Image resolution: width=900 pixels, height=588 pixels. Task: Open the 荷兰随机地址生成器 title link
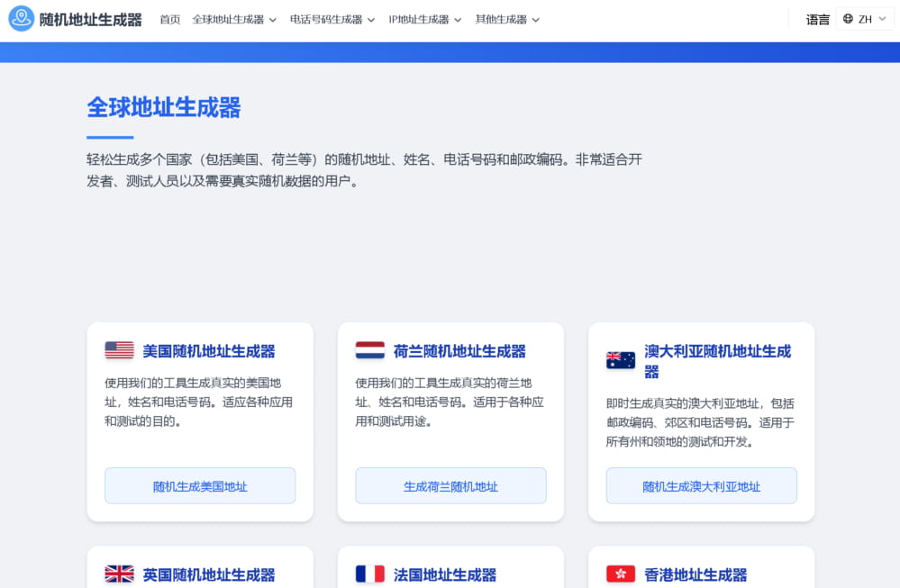tap(459, 351)
